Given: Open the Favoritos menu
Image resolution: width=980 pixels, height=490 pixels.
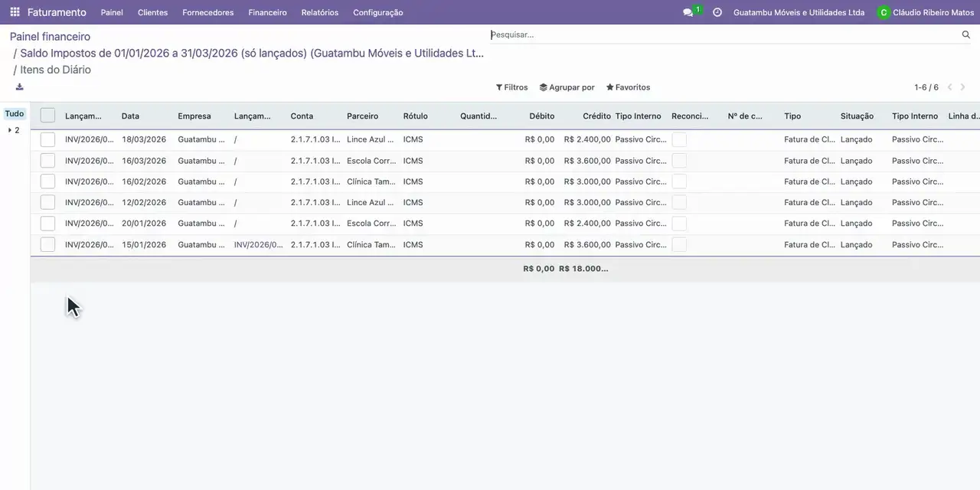Looking at the screenshot, I should (628, 87).
